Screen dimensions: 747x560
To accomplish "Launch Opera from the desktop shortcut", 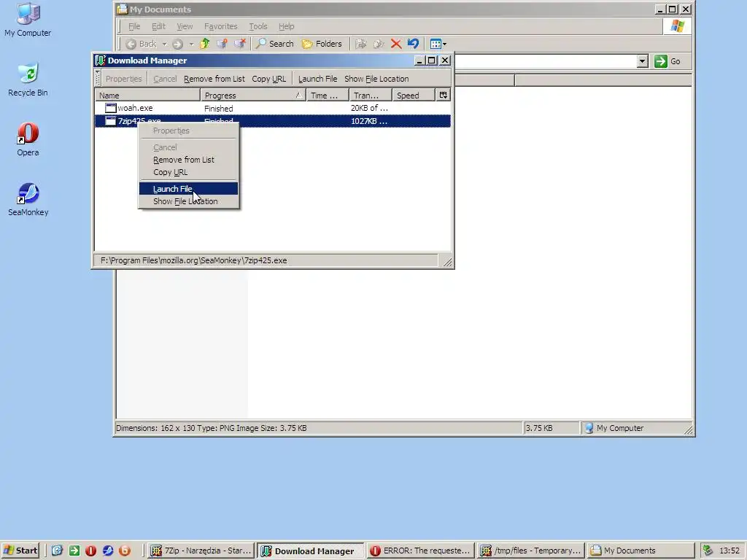I will (x=28, y=140).
